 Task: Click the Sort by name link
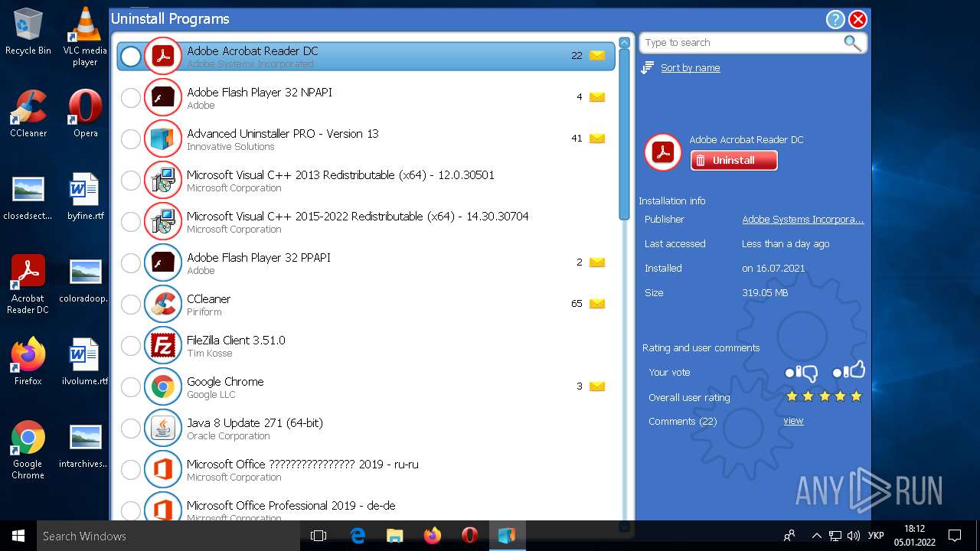690,68
